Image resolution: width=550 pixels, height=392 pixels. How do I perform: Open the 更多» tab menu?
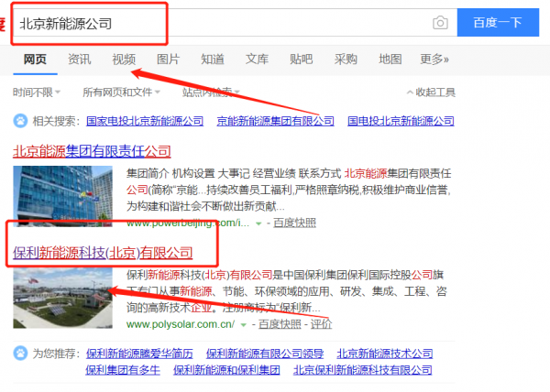coord(434,60)
